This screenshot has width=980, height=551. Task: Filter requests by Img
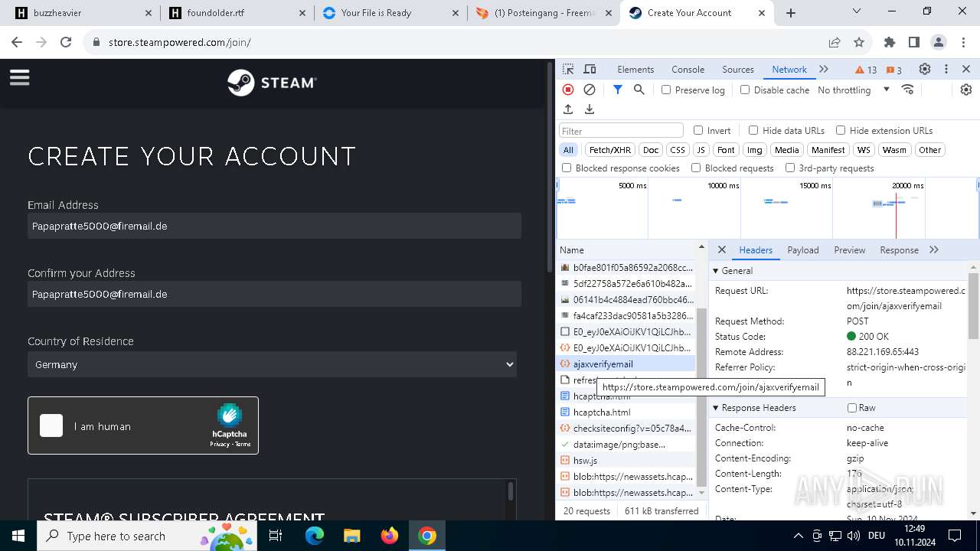755,150
